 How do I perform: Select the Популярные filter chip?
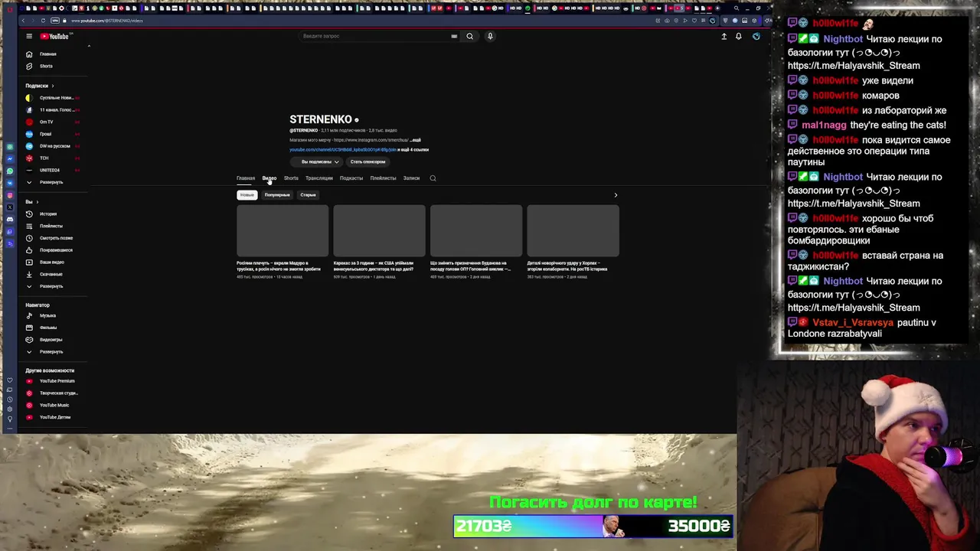point(277,195)
